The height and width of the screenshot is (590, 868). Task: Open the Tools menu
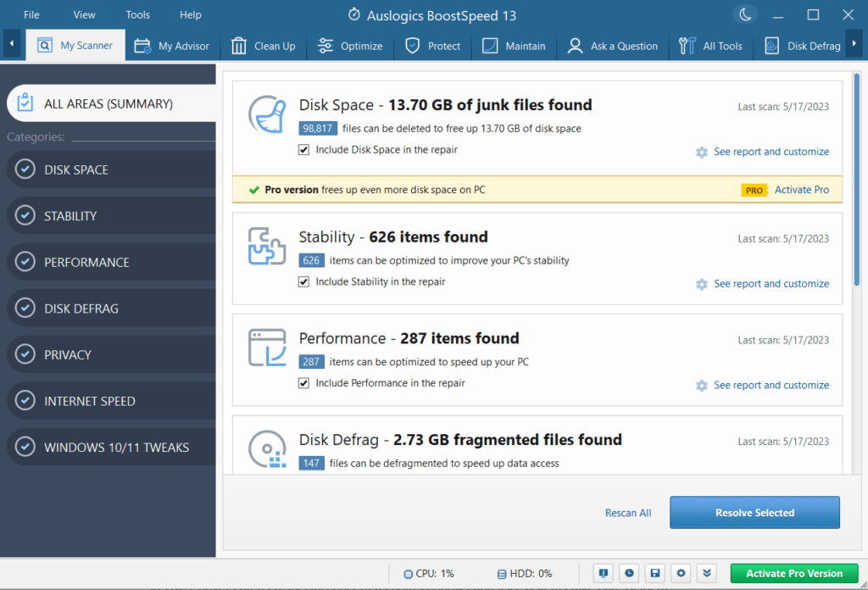[137, 14]
